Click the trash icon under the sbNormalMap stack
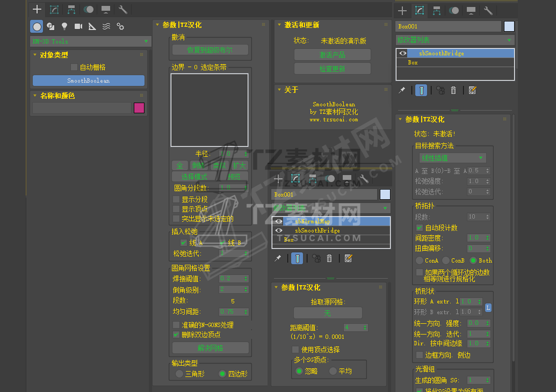 (329, 258)
